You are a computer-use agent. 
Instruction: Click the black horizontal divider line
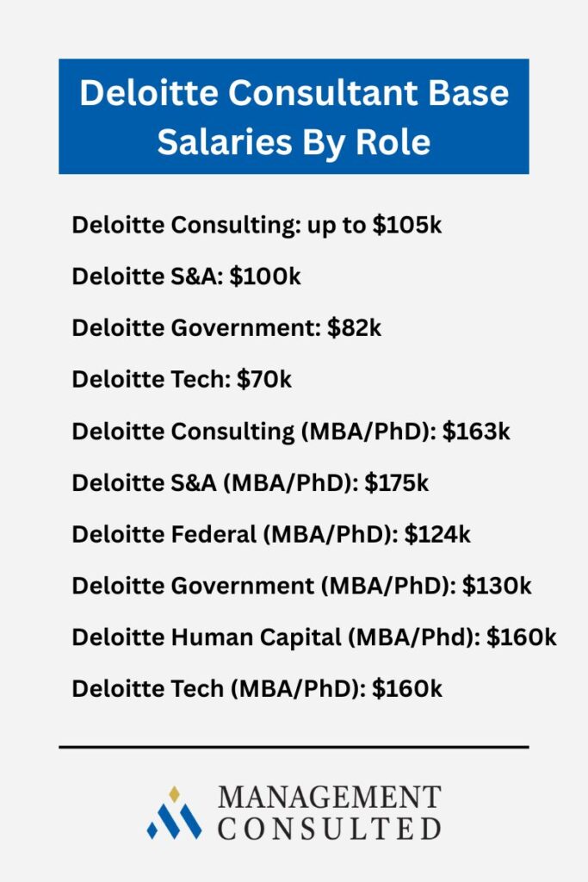tap(294, 747)
